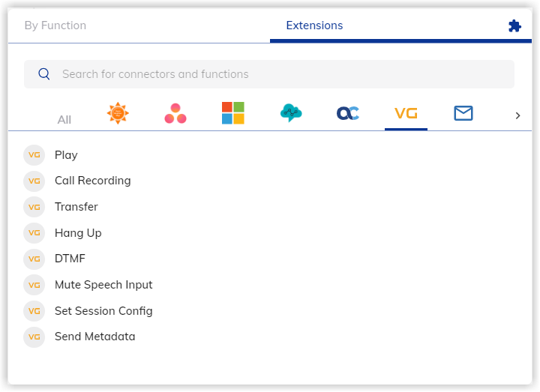Viewport: 540px width, 392px height.
Task: Click VG icon beside Transfer
Action: [34, 207]
